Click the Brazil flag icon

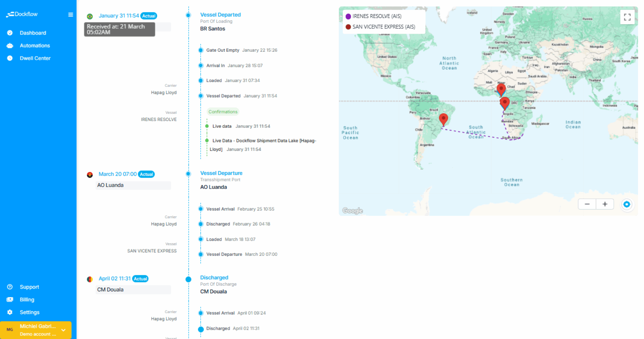point(90,16)
